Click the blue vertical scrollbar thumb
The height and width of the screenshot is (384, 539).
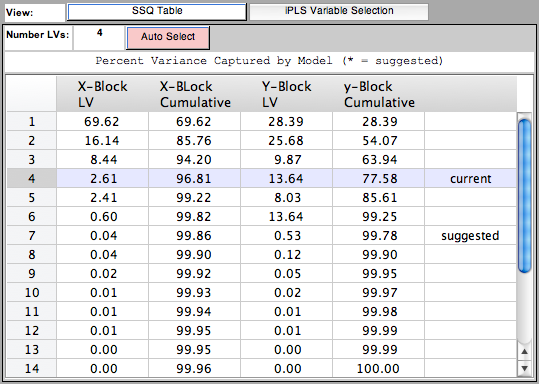(x=524, y=196)
